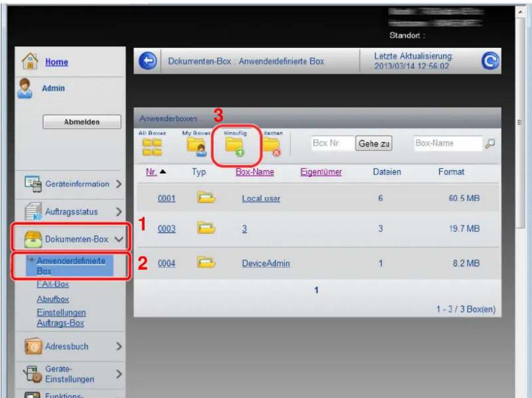The width and height of the screenshot is (532, 398).
Task: Click Hinzufügen add box icon
Action: coord(235,147)
